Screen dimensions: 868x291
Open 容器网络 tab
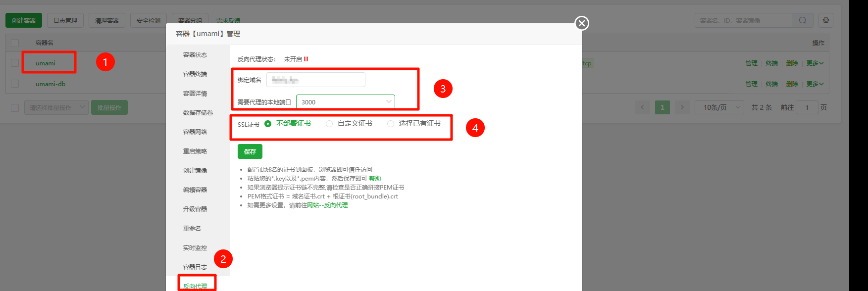tap(195, 132)
